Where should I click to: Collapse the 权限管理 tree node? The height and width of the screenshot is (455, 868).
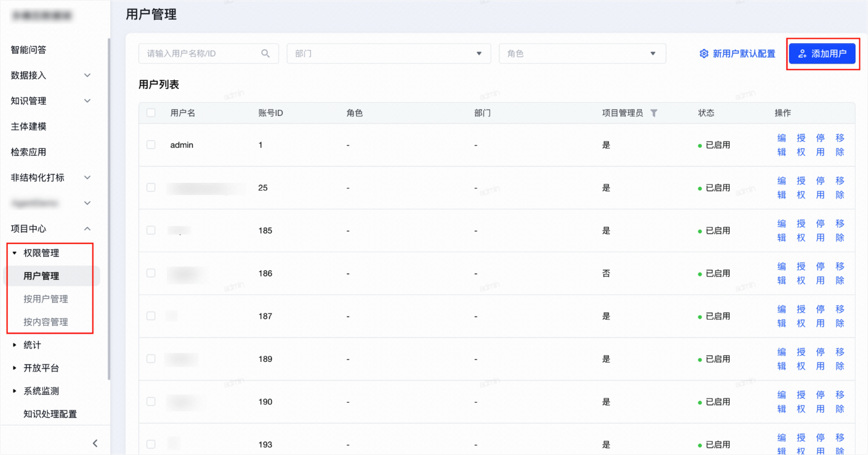(x=15, y=253)
